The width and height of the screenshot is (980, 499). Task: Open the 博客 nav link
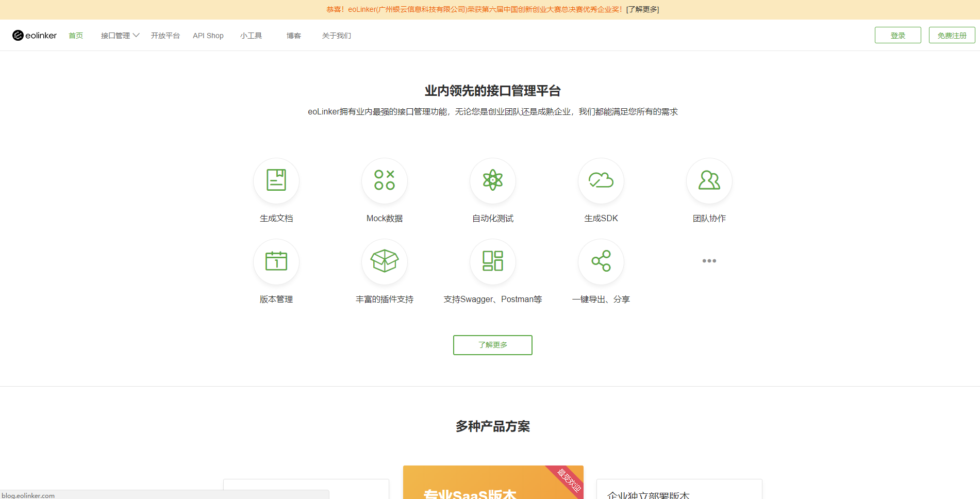pos(294,36)
